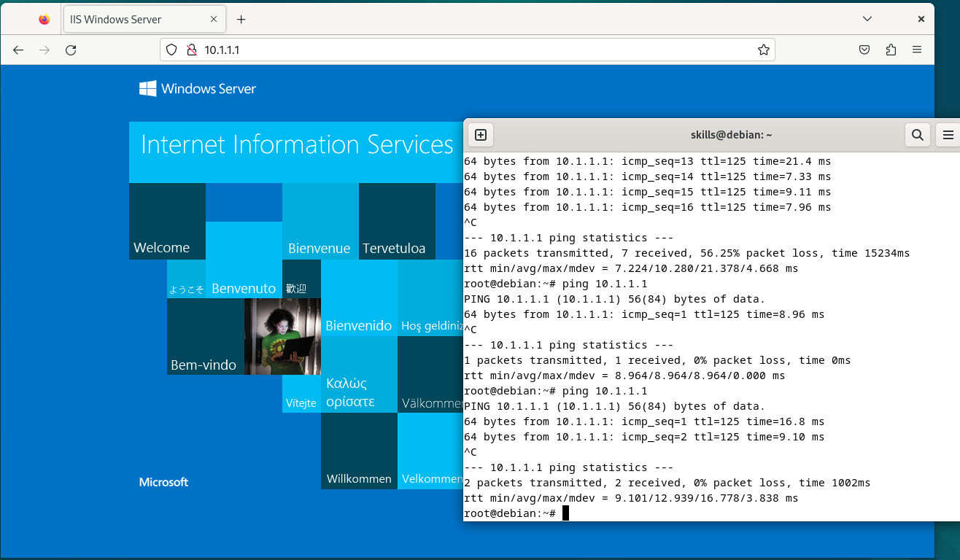The image size is (960, 560).
Task: Click the Welcome tile
Action: tap(167, 221)
